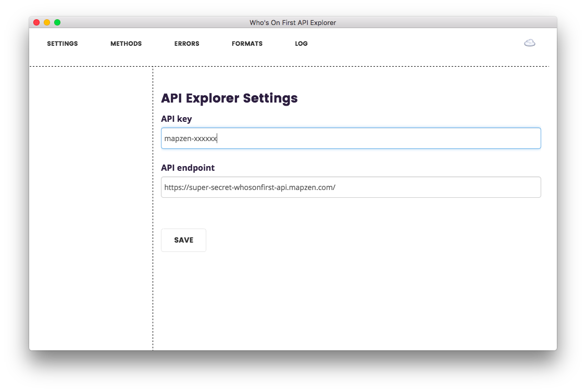Place the cursor in the super-secret-whosonfirst URL text

tap(250, 187)
